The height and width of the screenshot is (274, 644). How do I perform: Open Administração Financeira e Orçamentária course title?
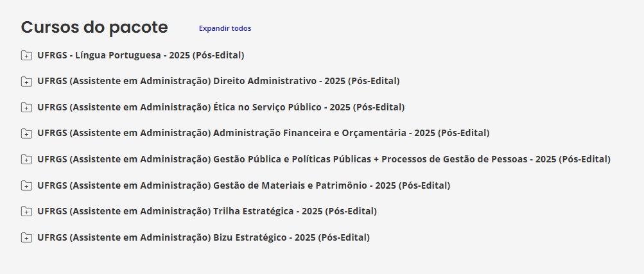click(x=263, y=133)
